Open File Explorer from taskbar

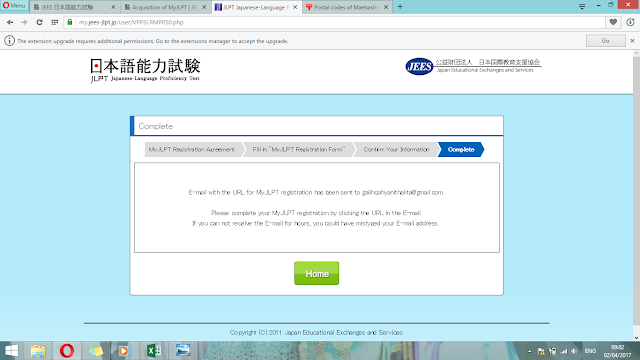[x=38, y=351]
